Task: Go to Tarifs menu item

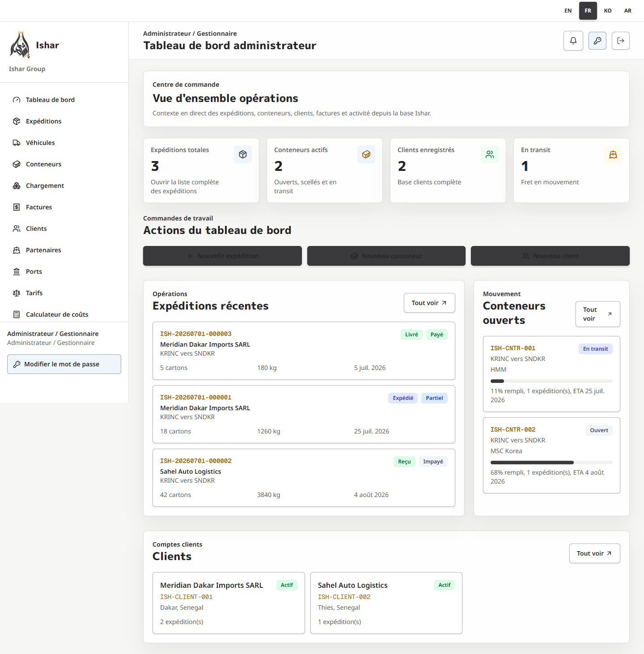Action: pyautogui.click(x=64, y=293)
